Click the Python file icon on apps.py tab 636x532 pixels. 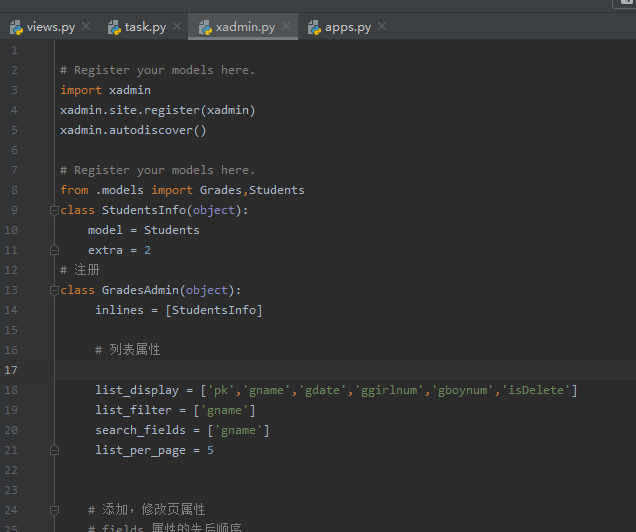click(314, 28)
